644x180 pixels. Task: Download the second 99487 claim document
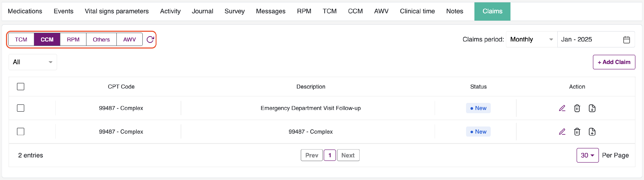(592, 132)
